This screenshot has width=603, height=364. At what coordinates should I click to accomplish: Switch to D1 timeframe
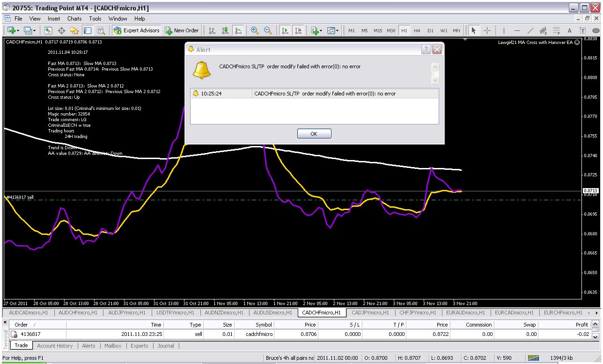tap(430, 30)
